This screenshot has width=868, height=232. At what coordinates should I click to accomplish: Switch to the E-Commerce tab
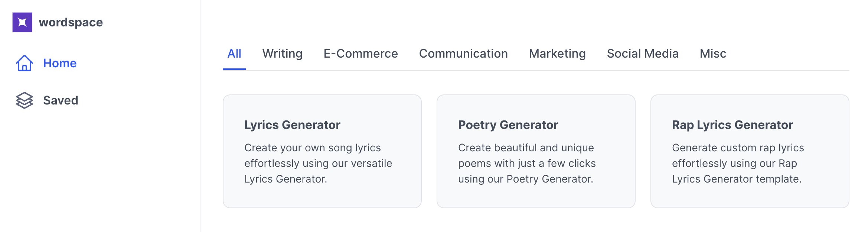(361, 54)
